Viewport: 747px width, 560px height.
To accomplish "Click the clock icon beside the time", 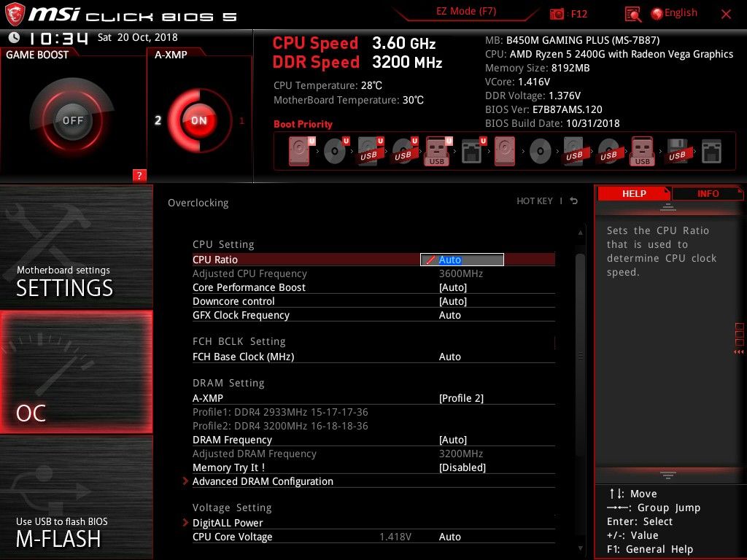I will (15, 37).
